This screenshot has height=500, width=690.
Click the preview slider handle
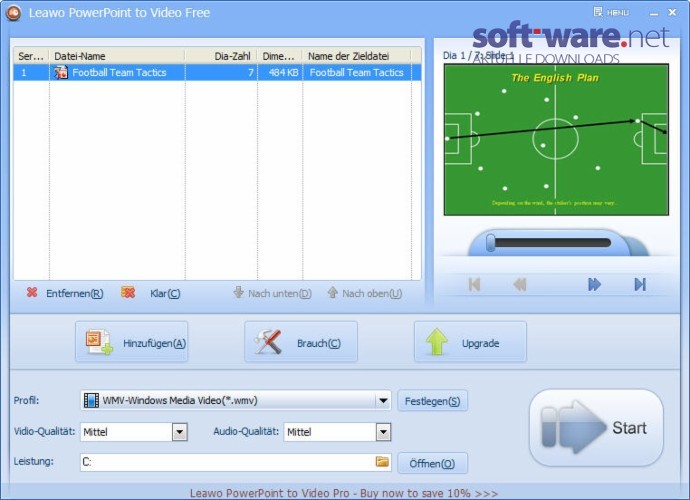(x=490, y=243)
